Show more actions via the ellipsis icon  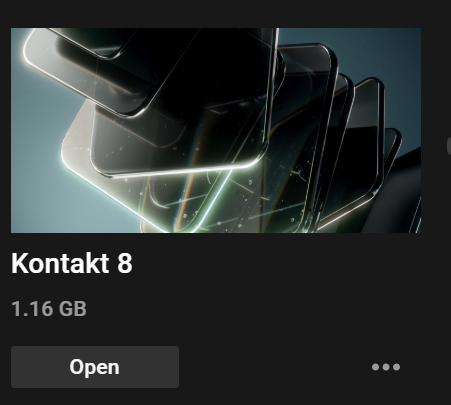coord(386,367)
